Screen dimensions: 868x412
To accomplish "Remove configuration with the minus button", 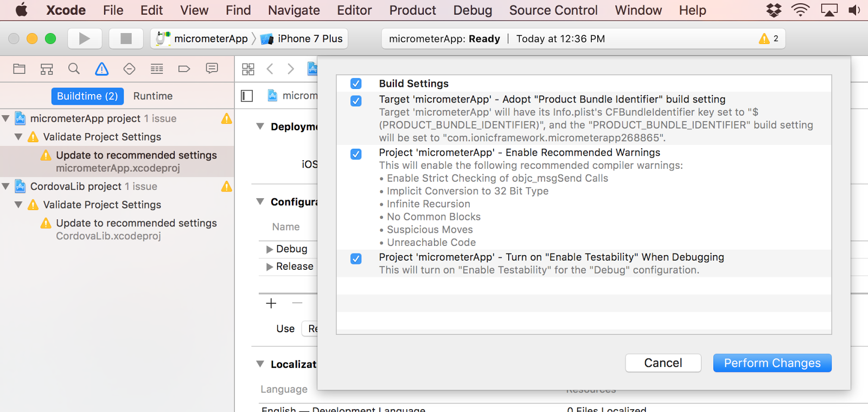I will click(297, 303).
